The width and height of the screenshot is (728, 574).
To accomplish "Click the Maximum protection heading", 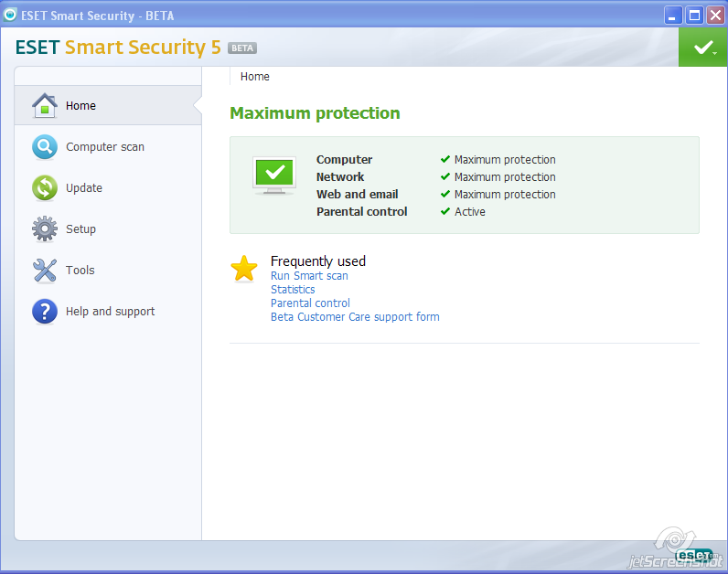I will (x=315, y=113).
